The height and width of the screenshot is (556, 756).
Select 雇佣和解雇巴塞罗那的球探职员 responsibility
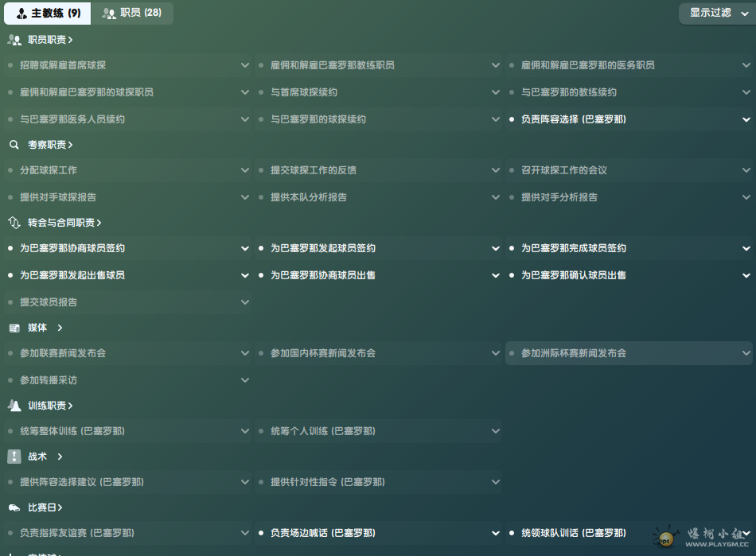pyautogui.click(x=128, y=92)
